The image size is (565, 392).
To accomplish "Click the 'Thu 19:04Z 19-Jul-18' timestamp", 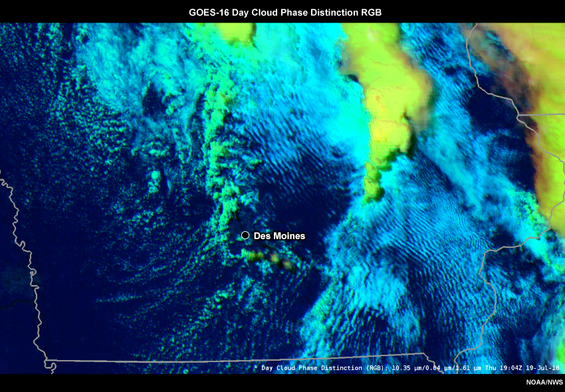I will [x=522, y=368].
